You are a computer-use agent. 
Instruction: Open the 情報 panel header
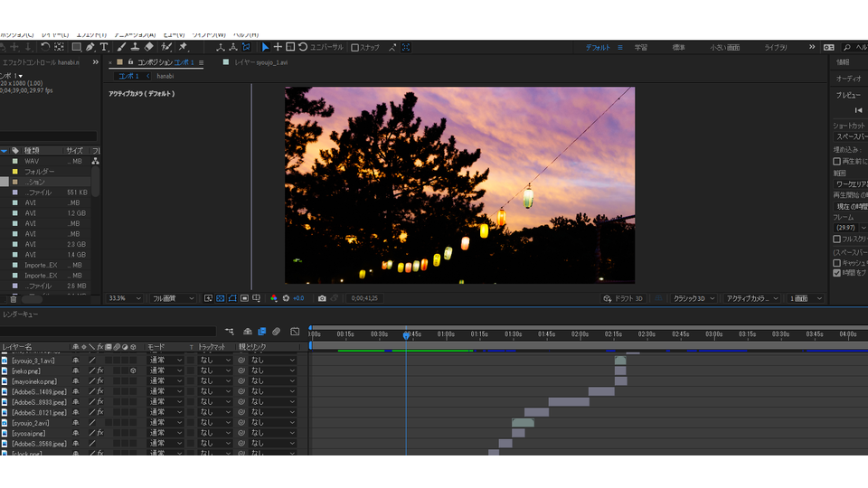[x=843, y=62]
